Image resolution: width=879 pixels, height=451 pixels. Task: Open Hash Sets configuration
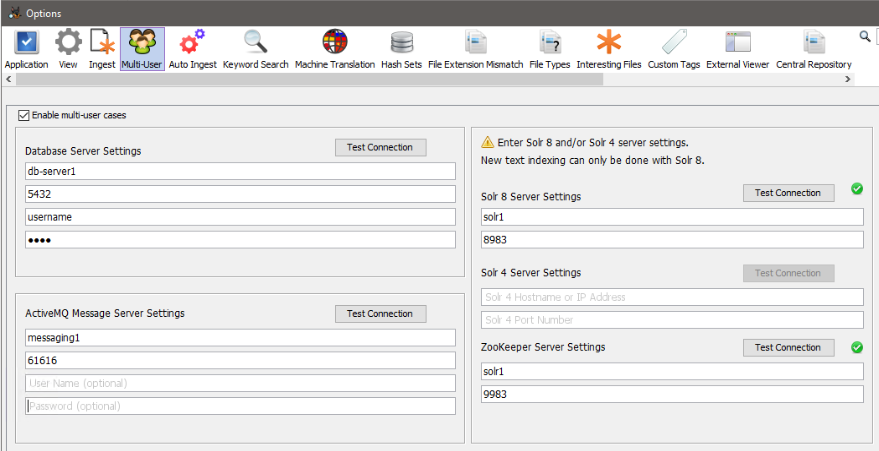pos(401,49)
